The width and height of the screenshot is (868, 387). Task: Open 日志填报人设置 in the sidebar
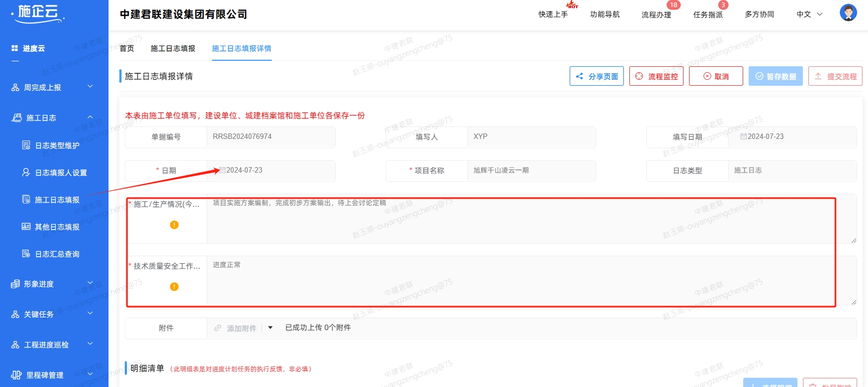pyautogui.click(x=60, y=173)
